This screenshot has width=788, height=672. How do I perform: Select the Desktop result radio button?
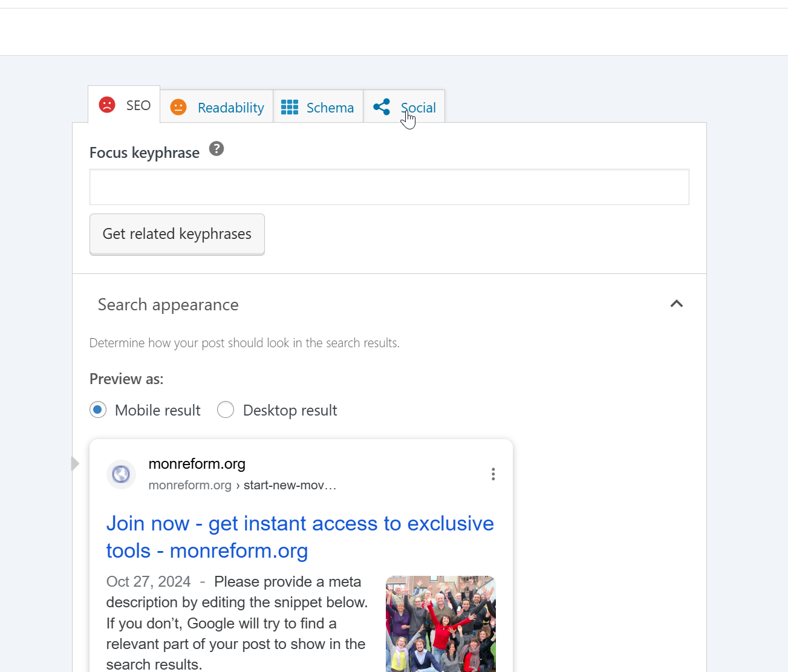coord(226,409)
